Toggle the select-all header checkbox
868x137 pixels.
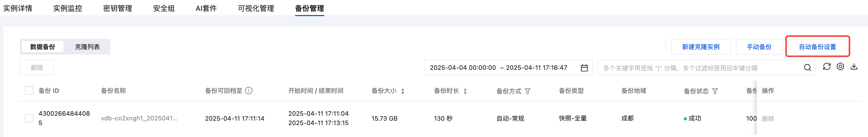click(29, 91)
